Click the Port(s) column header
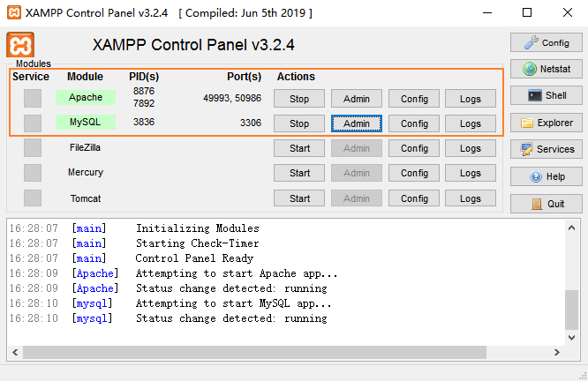 245,77
